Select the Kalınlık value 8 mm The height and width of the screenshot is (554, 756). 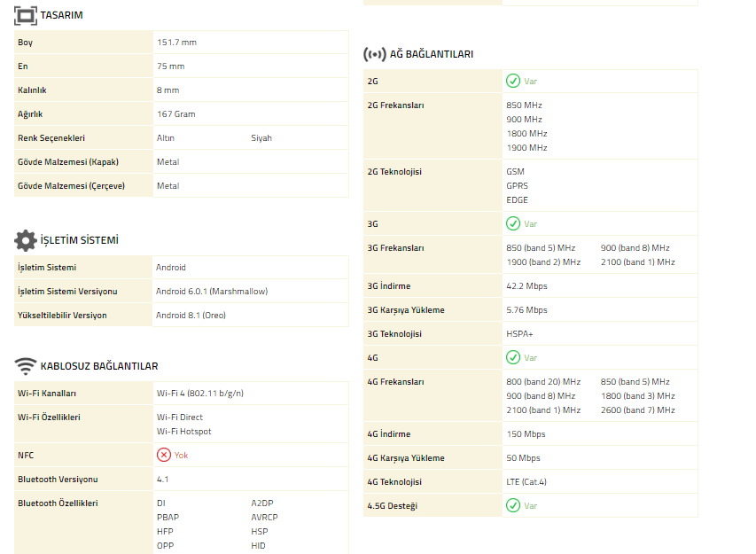(x=168, y=90)
